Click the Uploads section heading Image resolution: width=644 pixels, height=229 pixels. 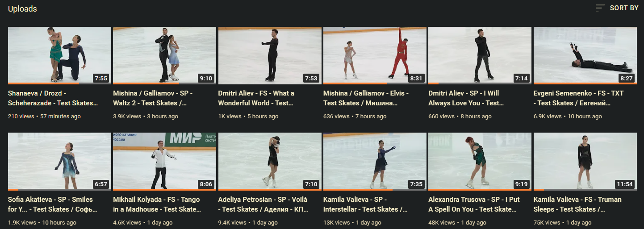pos(22,9)
